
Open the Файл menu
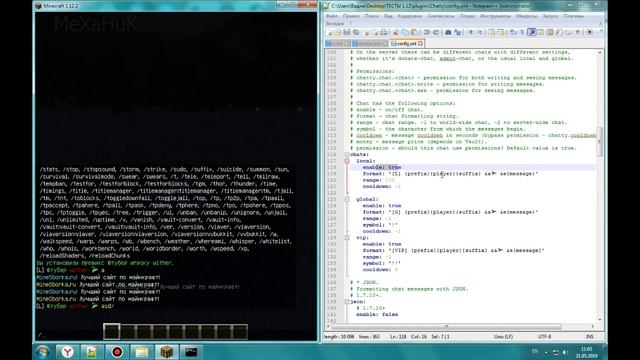click(332, 16)
